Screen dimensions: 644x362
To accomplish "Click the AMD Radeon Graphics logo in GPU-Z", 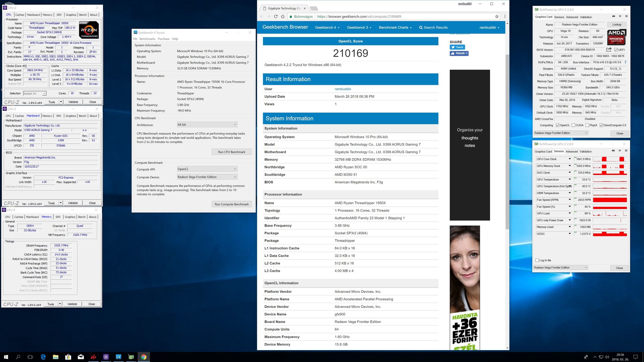I will tap(616, 37).
